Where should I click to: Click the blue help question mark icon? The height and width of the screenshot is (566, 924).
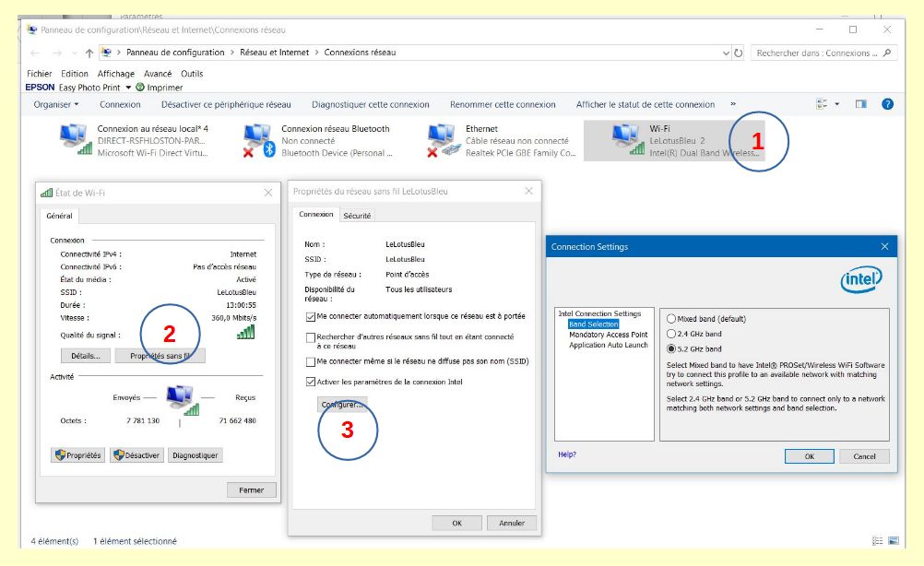pos(887,104)
